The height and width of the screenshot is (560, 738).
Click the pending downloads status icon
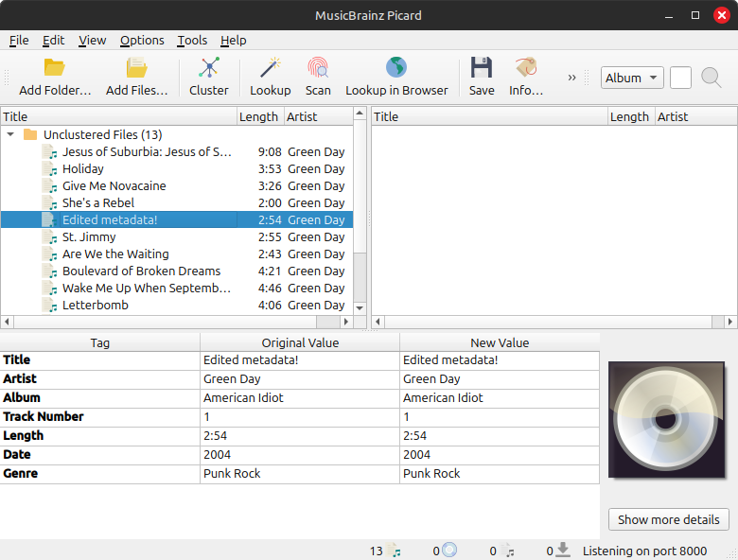(563, 550)
